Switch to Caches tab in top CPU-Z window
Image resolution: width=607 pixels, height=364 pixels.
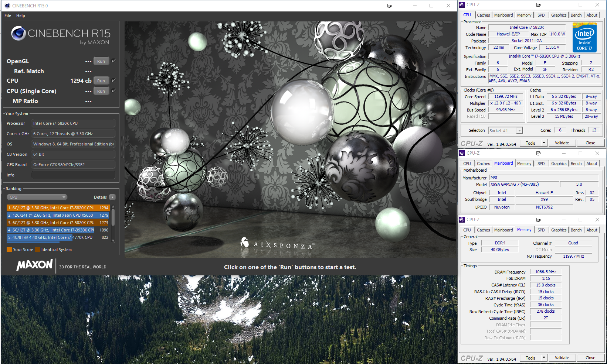tap(483, 15)
